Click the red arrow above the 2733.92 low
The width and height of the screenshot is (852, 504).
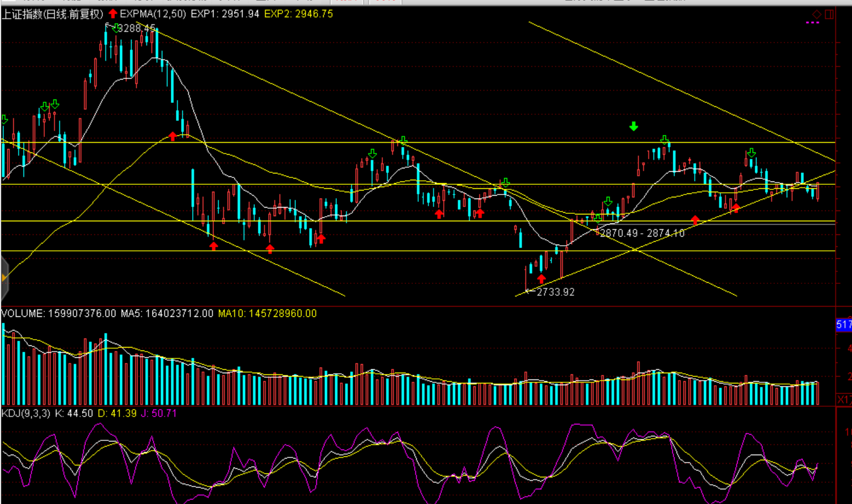pyautogui.click(x=541, y=279)
